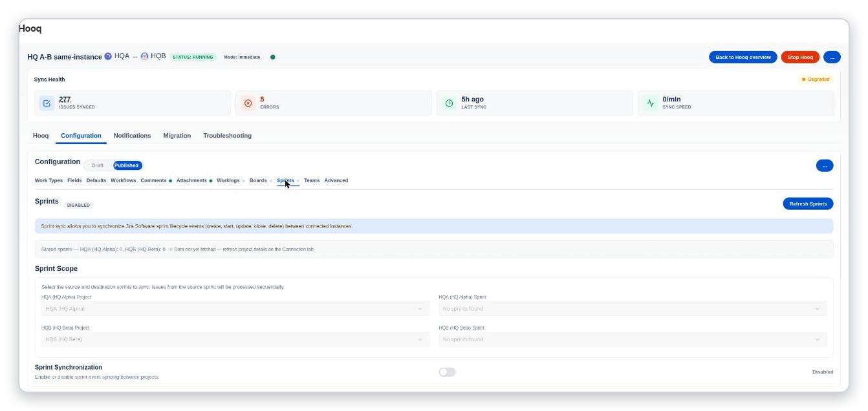Click the last sync clock icon

(449, 103)
